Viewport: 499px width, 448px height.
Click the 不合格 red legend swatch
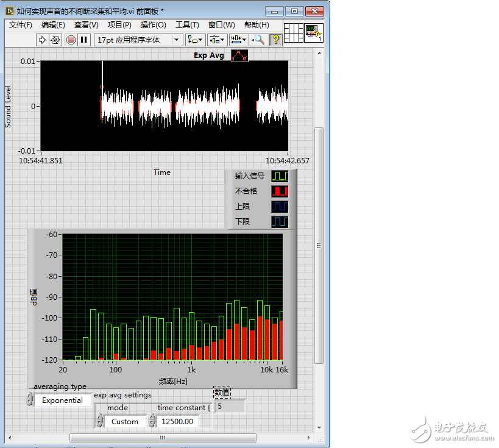(280, 191)
